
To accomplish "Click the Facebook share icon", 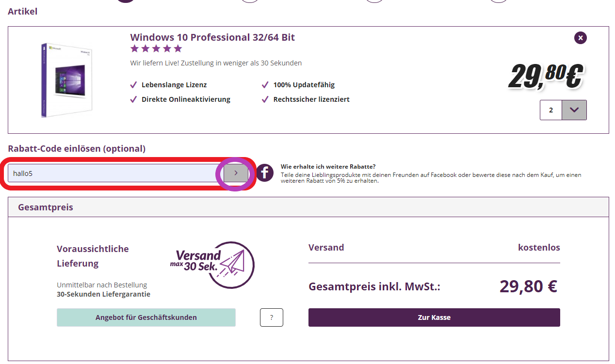I will [265, 173].
